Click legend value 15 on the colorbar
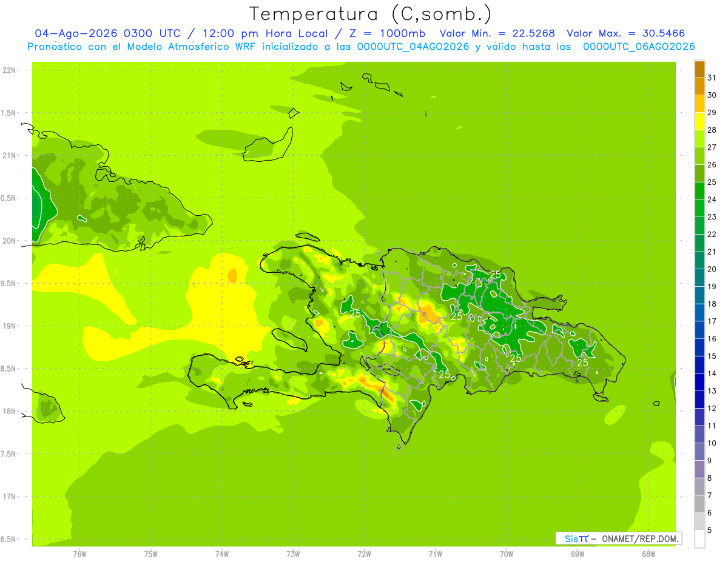This screenshot has height=562, width=728. [x=712, y=356]
